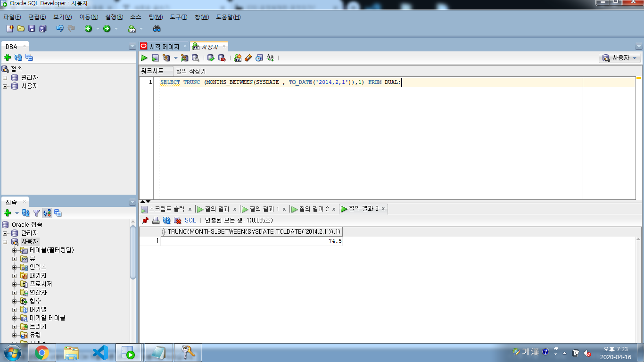Toggle schema browser icon in Connections toolbar
The height and width of the screenshot is (362, 644).
click(47, 213)
